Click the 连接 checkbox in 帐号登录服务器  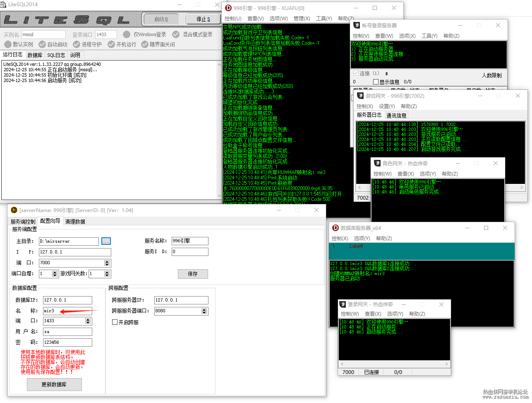click(356, 73)
